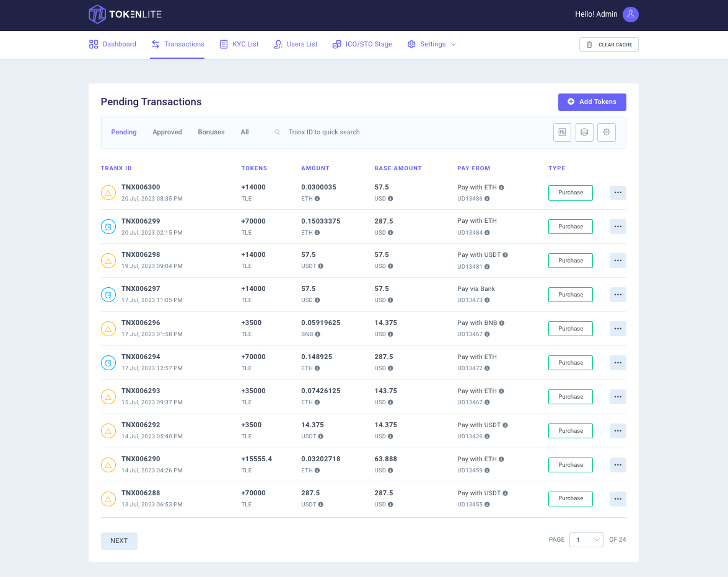The image size is (728, 577).
Task: Click the TokenLite logo
Action: pos(125,14)
